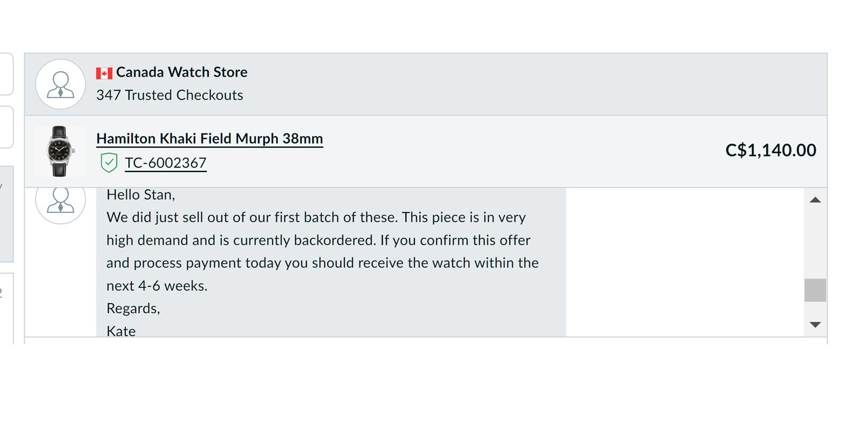The height and width of the screenshot is (433, 868).
Task: Select the bottom conversation card at left edge
Action: [x=6, y=308]
